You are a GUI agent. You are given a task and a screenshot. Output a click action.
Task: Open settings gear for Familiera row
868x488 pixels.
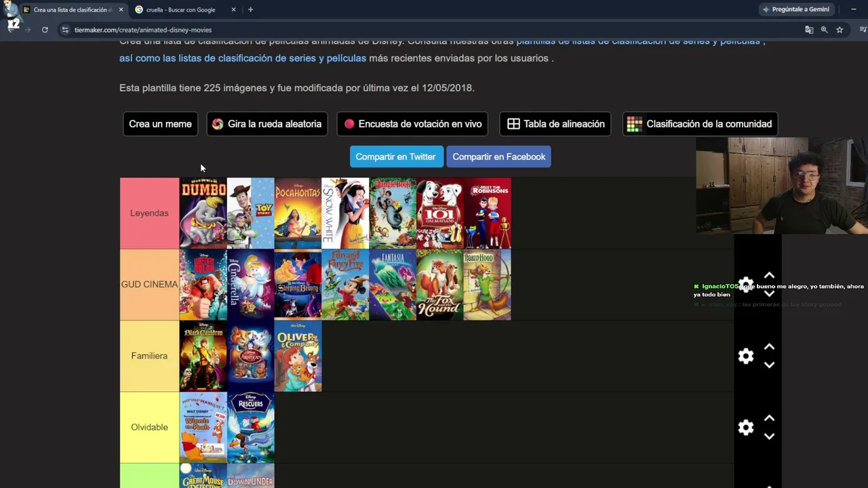tap(746, 356)
